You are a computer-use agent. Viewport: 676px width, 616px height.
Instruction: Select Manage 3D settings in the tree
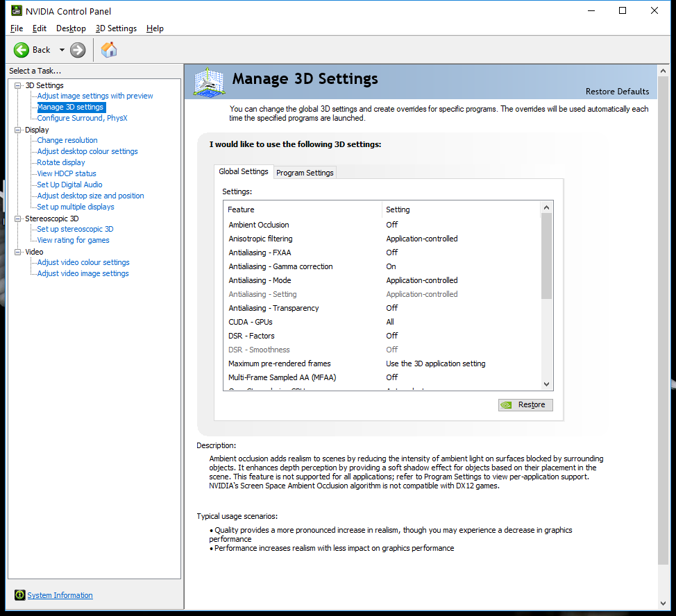click(x=70, y=107)
